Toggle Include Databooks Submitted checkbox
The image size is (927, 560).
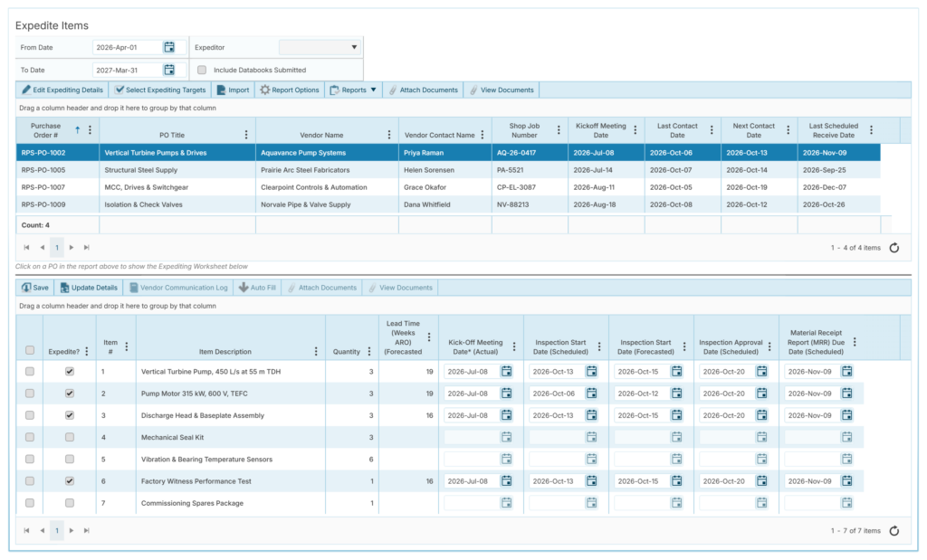pos(202,70)
